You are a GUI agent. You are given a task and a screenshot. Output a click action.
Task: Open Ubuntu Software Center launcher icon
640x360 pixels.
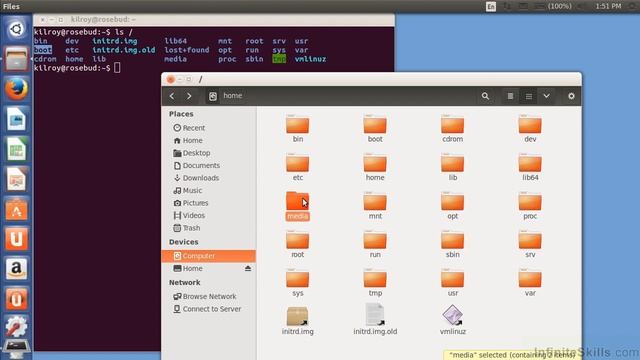coord(16,209)
